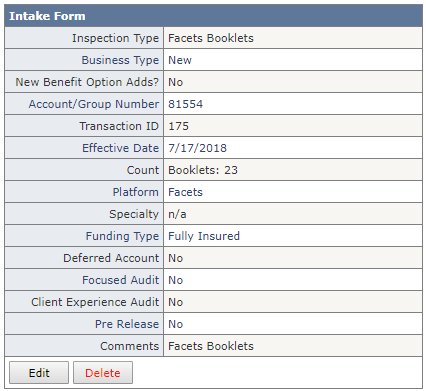426x391 pixels.
Task: Select the Deferred Account No value
Action: [x=175, y=258]
